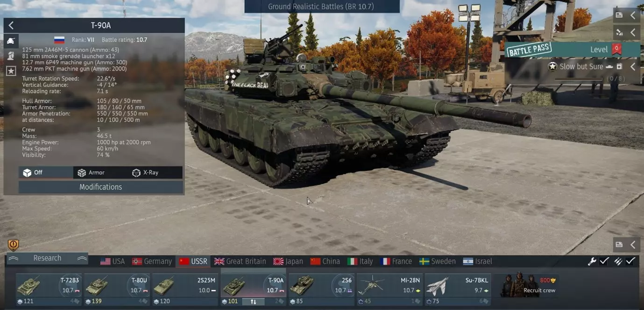
Task: Set vehicle view mode to Off
Action: 46,173
